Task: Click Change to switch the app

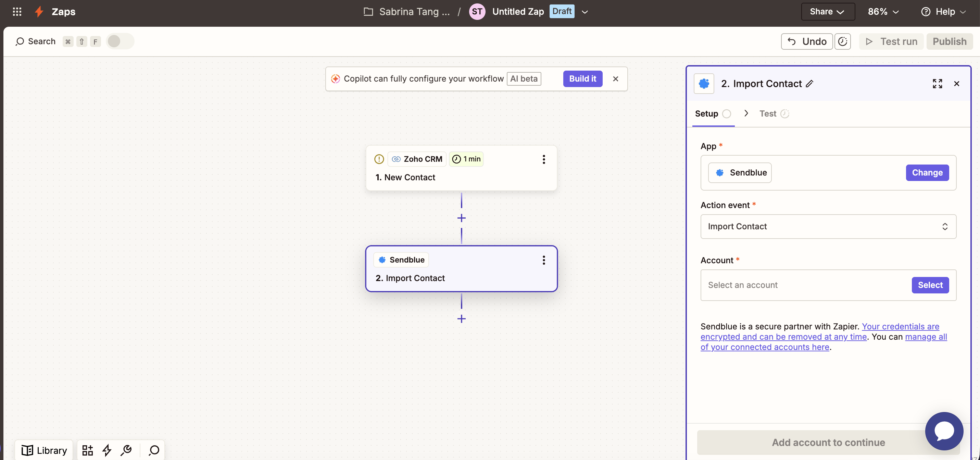Action: [x=927, y=173]
